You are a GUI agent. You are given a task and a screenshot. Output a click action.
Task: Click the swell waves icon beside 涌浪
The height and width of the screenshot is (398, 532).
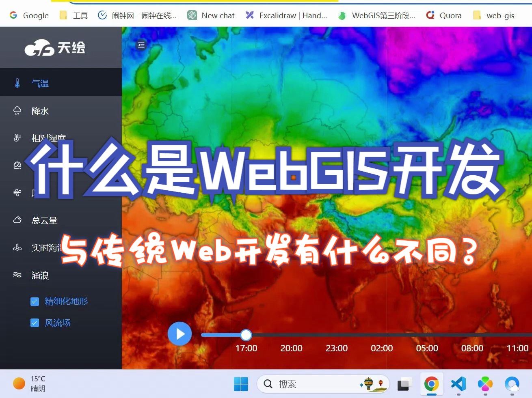[x=17, y=275]
